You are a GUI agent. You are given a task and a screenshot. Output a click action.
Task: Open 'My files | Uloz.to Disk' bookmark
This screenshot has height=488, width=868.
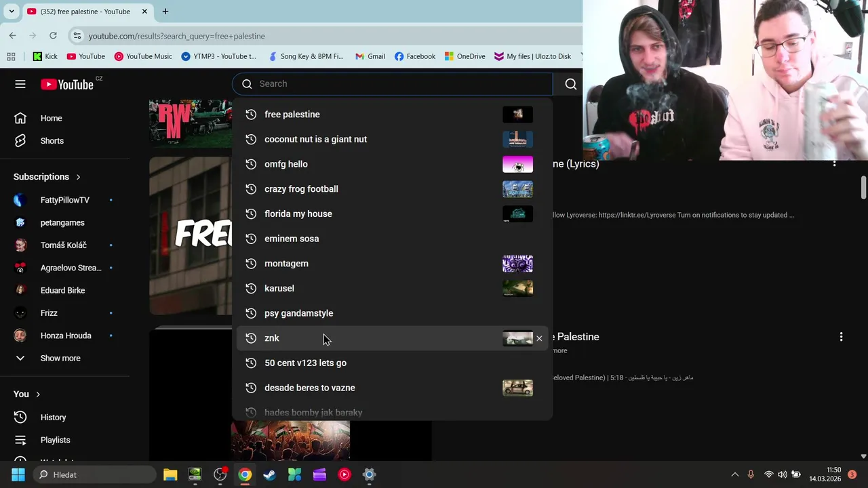(x=533, y=56)
